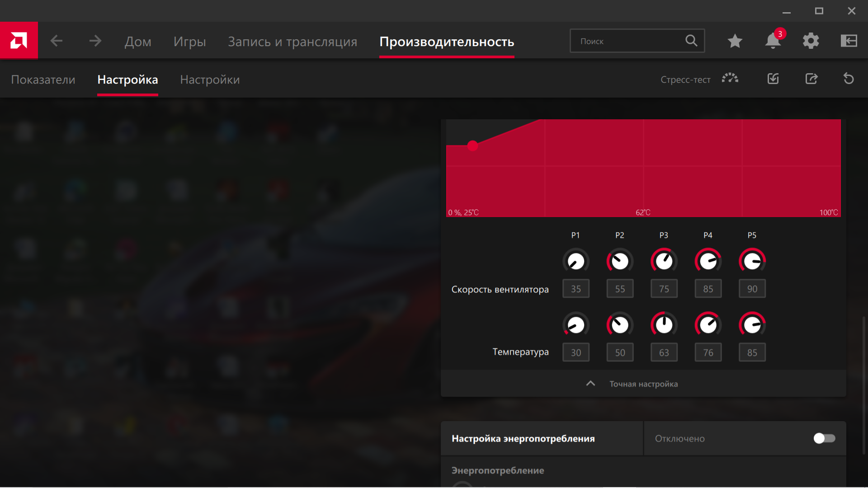Viewport: 868px width, 488px height.
Task: Go back with the left arrow
Action: 57,41
